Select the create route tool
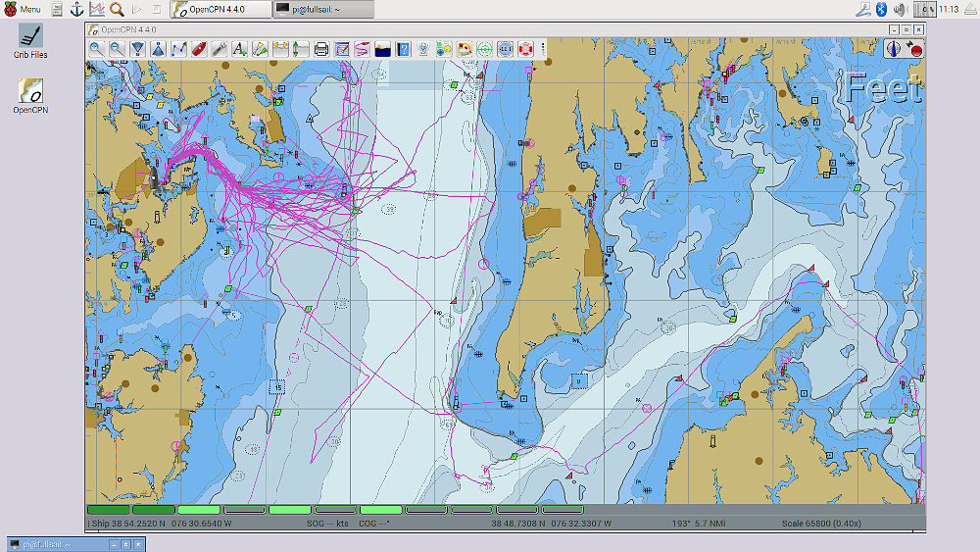The height and width of the screenshot is (552, 980). [178, 48]
